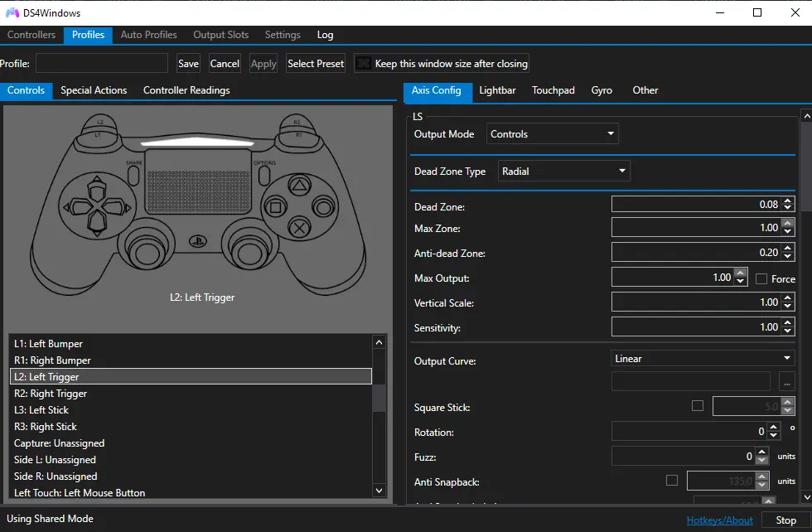
Task: Select Capture: Unassigned in list
Action: (191, 443)
